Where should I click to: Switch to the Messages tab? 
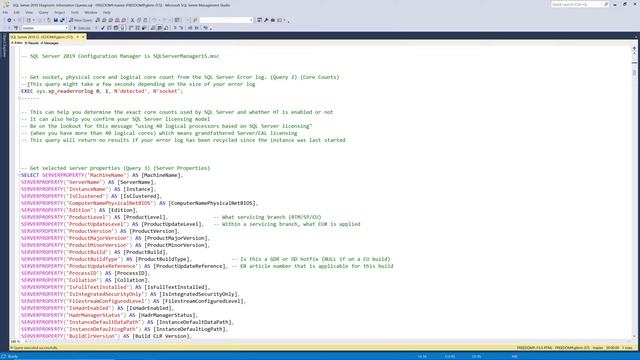(49, 43)
